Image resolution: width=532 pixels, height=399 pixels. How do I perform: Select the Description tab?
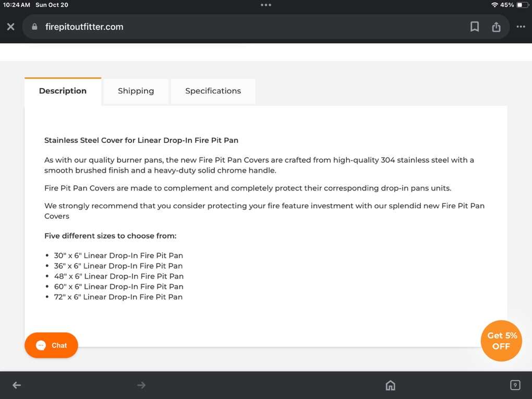(63, 91)
